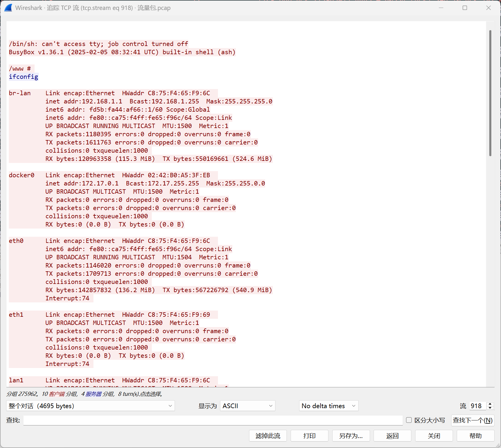Image resolution: width=501 pixels, height=448 pixels.
Task: Click the 返回 back button
Action: click(x=393, y=436)
